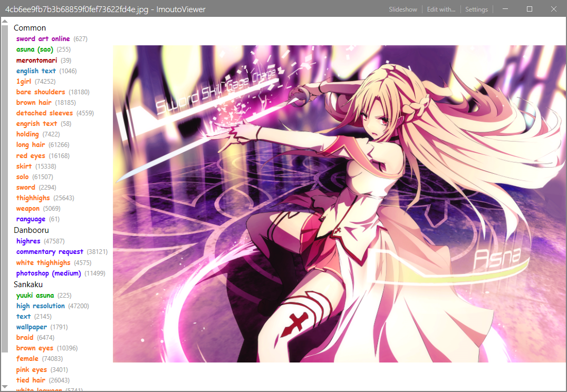Select the 'engrish text' tag
The image size is (567, 392).
tap(36, 124)
